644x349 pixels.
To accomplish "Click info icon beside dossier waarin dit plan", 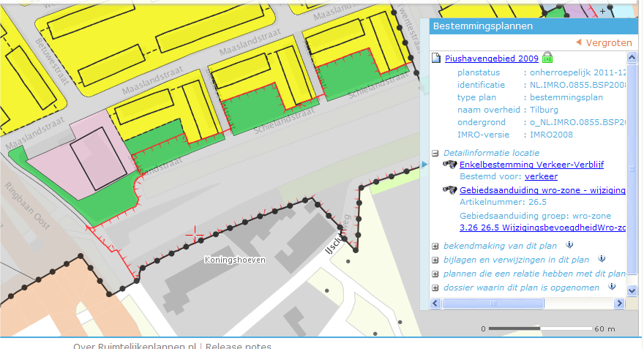I will click(612, 287).
